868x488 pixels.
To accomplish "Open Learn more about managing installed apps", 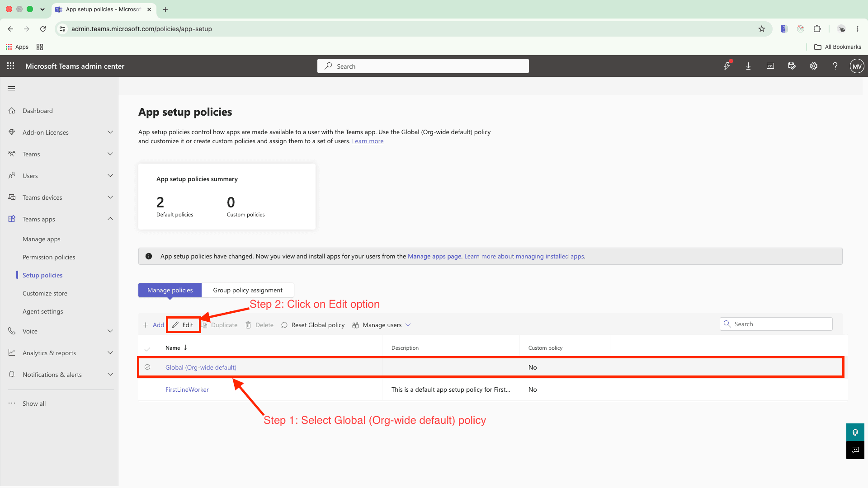I will [524, 256].
